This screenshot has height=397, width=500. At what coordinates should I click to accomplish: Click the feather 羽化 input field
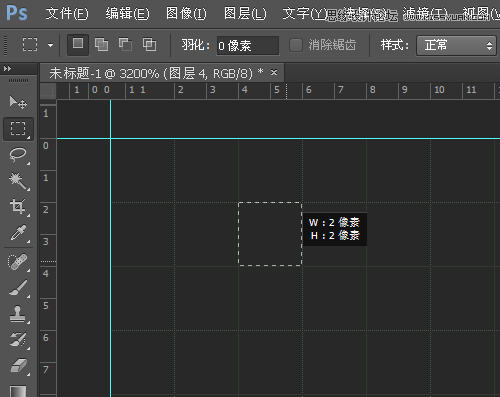[x=248, y=45]
